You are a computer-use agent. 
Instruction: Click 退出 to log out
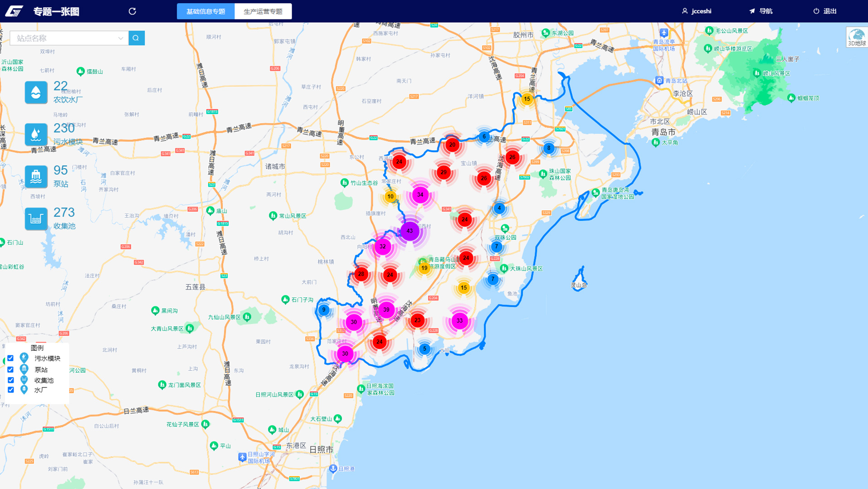point(825,11)
